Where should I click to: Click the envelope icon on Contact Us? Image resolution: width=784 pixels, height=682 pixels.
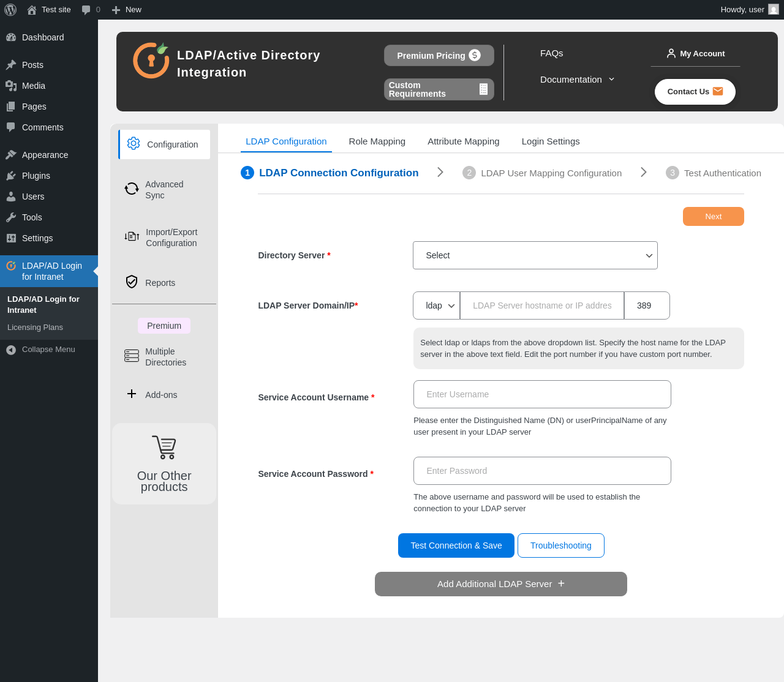[718, 91]
